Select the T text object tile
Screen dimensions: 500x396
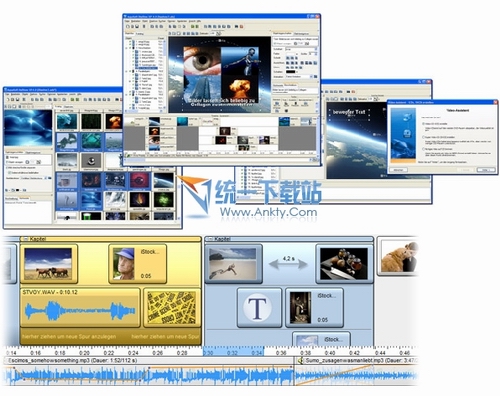click(259, 308)
